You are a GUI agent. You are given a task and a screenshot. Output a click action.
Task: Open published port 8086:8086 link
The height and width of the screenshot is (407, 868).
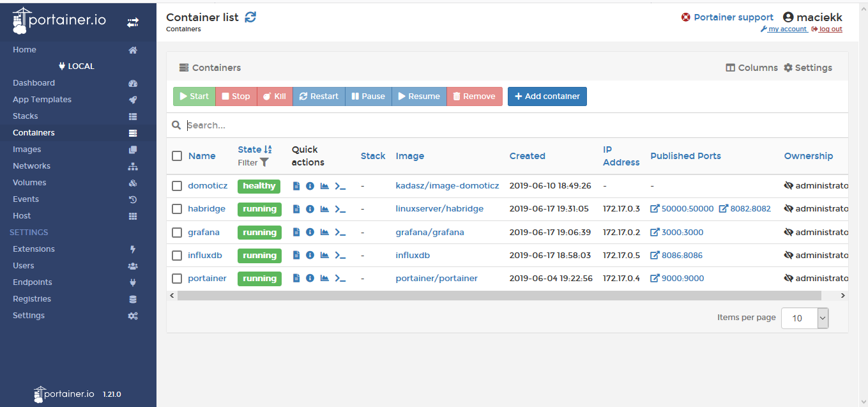pos(676,256)
